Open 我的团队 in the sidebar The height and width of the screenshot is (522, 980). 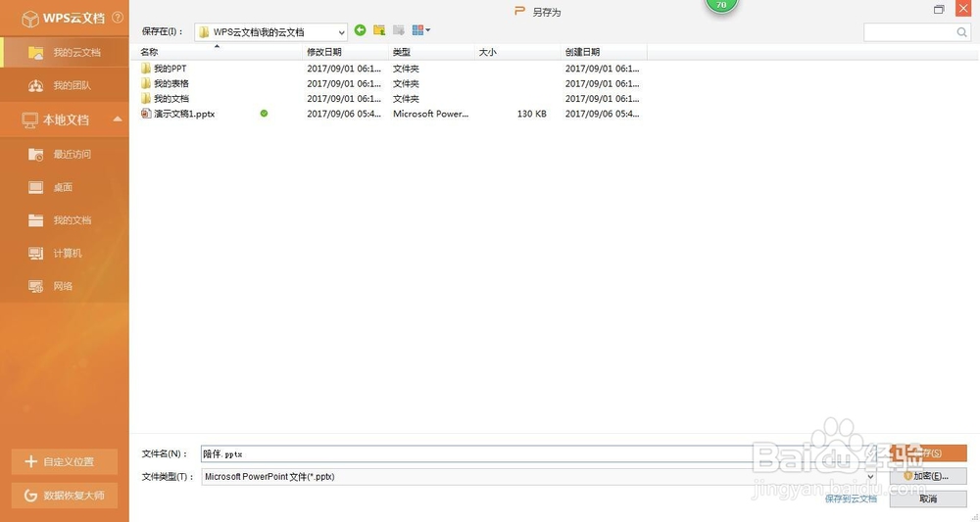point(65,85)
